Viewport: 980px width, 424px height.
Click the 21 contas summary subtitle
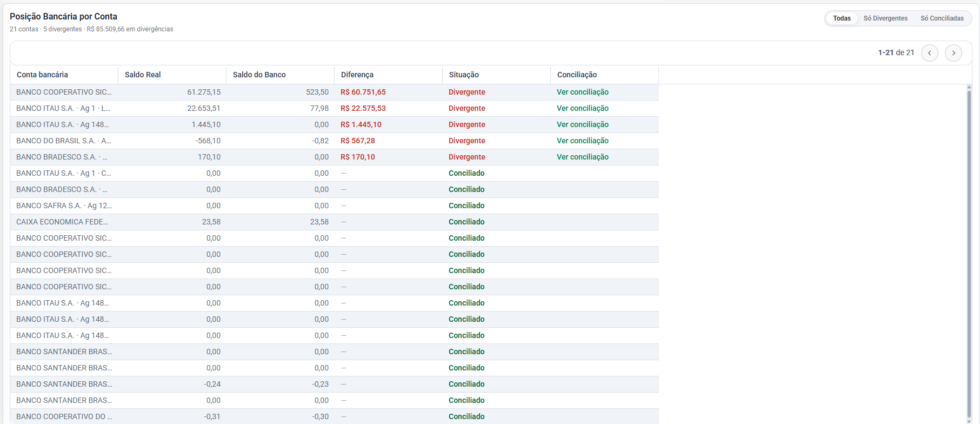click(91, 29)
